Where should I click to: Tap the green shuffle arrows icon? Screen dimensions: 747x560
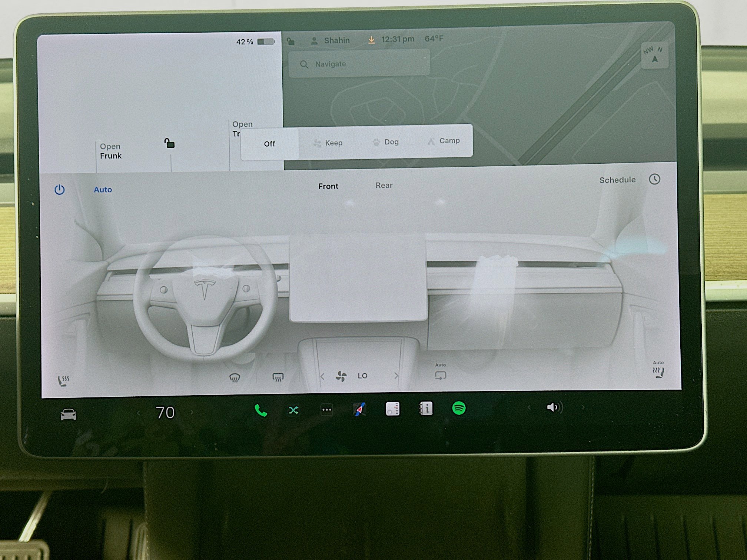(293, 410)
